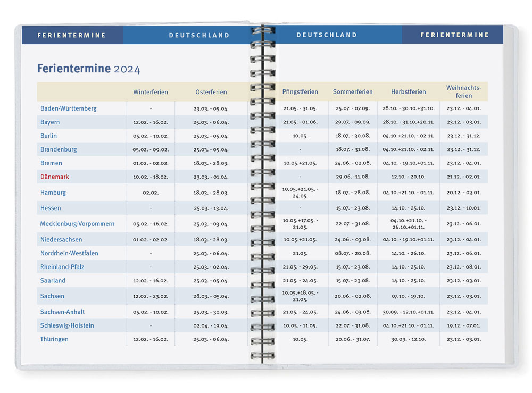
Task: Click the 'Thüringen' row label
Action: pyautogui.click(x=54, y=339)
